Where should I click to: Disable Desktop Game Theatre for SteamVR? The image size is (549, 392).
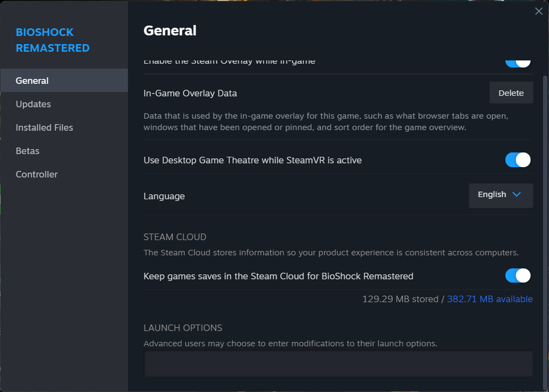[517, 160]
